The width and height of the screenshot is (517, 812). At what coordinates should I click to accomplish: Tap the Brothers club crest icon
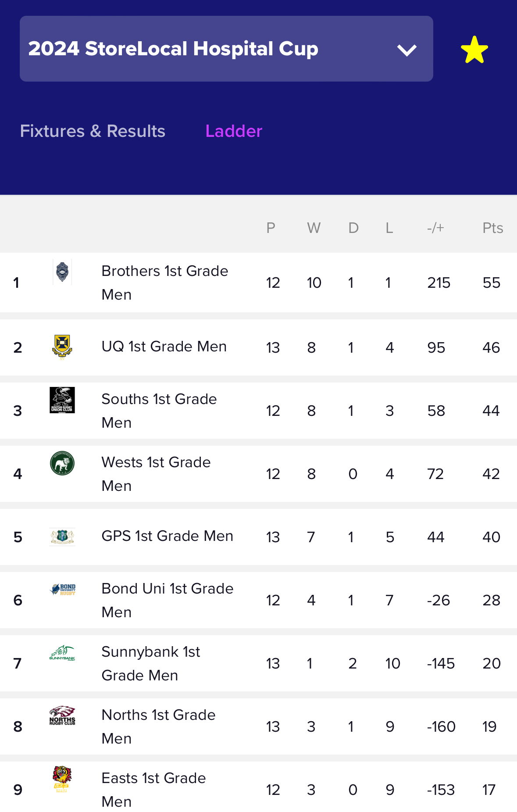(62, 272)
